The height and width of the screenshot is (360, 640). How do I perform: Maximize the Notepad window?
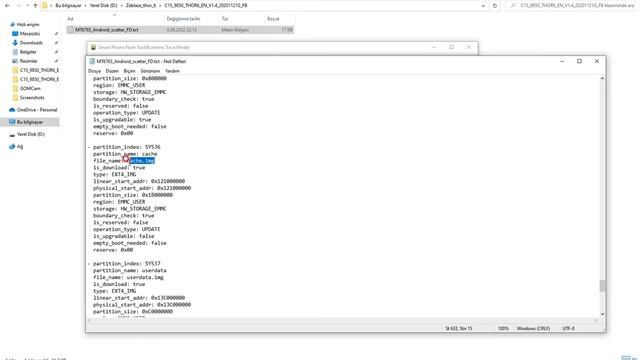579,61
